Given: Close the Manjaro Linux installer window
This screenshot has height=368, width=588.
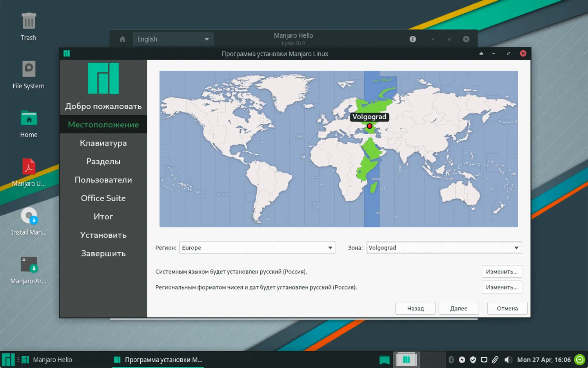Looking at the screenshot, I should [523, 53].
